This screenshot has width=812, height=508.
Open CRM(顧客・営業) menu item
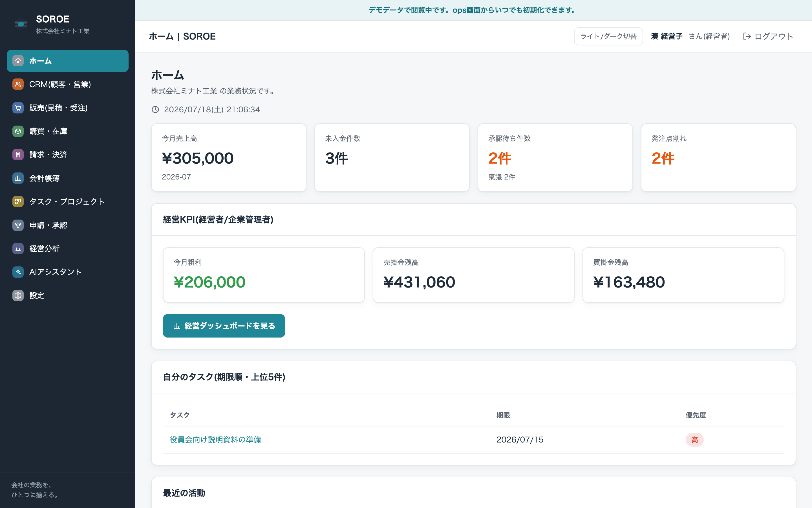[67, 84]
